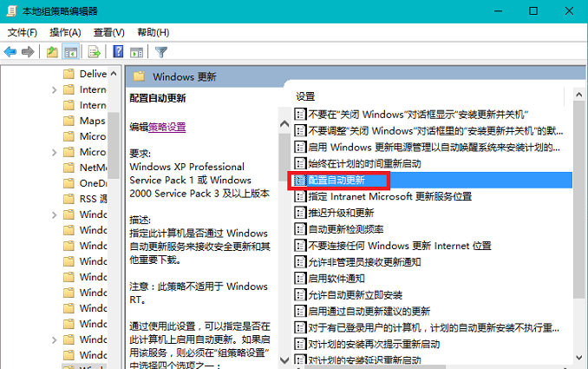Open the 帮助(H) menu
This screenshot has width=588, height=369.
(x=153, y=33)
